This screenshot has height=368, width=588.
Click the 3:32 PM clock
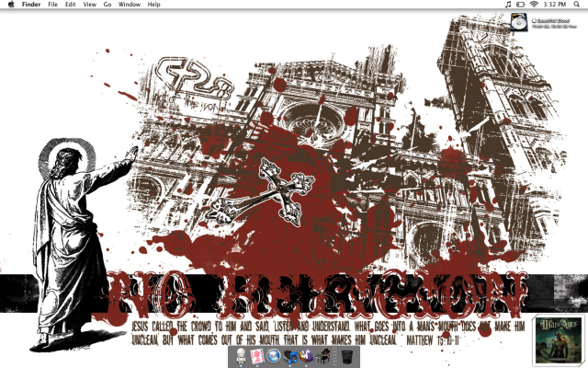(555, 5)
